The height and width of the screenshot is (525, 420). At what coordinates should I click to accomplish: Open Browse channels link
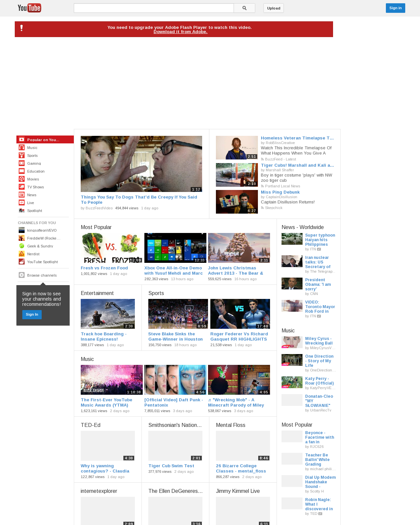[42, 275]
